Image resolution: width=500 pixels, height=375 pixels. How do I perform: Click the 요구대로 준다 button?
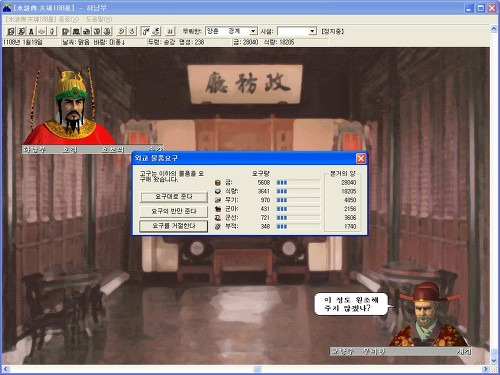click(x=174, y=197)
